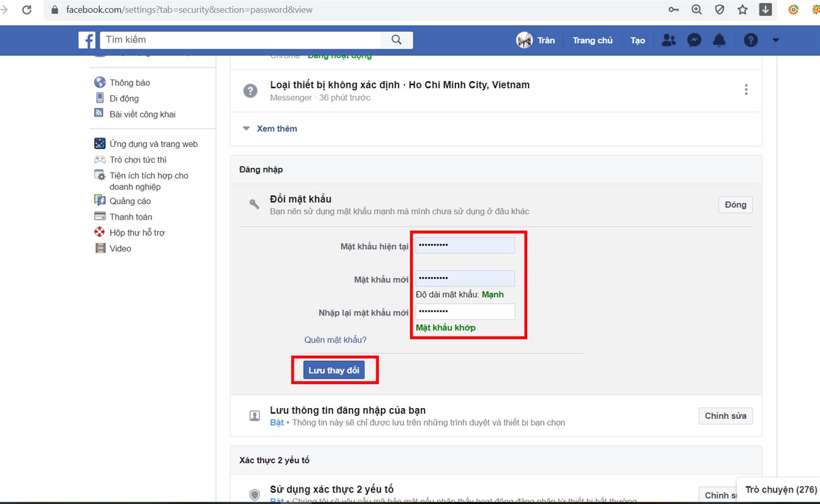Expand Xem thêm to show more devices
The height and width of the screenshot is (504, 820).
(276, 129)
